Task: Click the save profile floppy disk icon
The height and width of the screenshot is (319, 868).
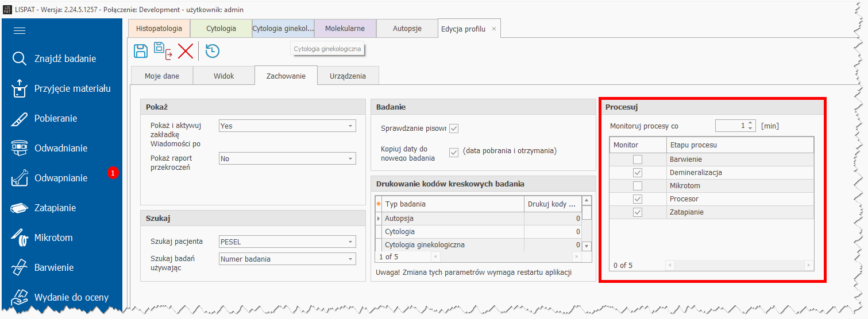Action: (141, 51)
